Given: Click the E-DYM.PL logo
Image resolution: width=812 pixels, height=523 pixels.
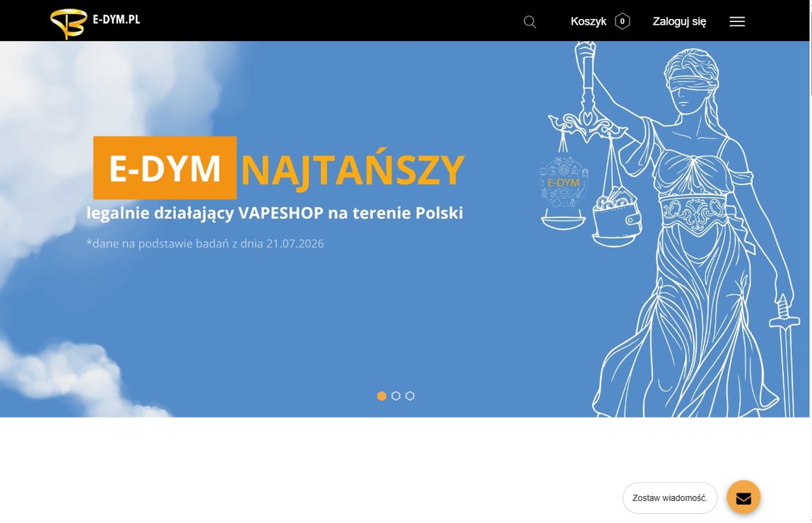Looking at the screenshot, I should coord(95,23).
